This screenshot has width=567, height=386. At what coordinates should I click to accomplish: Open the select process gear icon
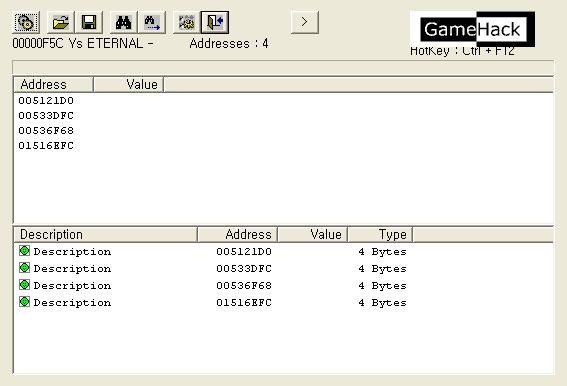pyautogui.click(x=26, y=22)
